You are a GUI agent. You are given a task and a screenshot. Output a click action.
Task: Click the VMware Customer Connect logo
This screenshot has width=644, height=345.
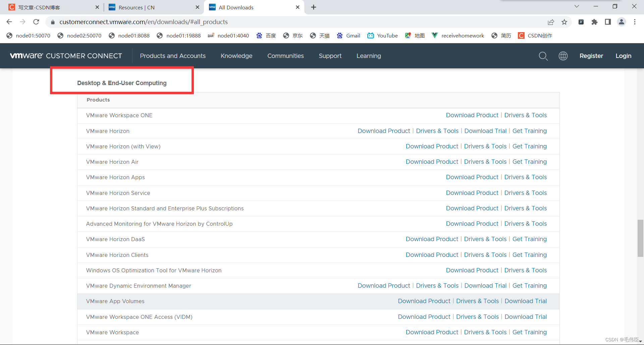point(66,56)
